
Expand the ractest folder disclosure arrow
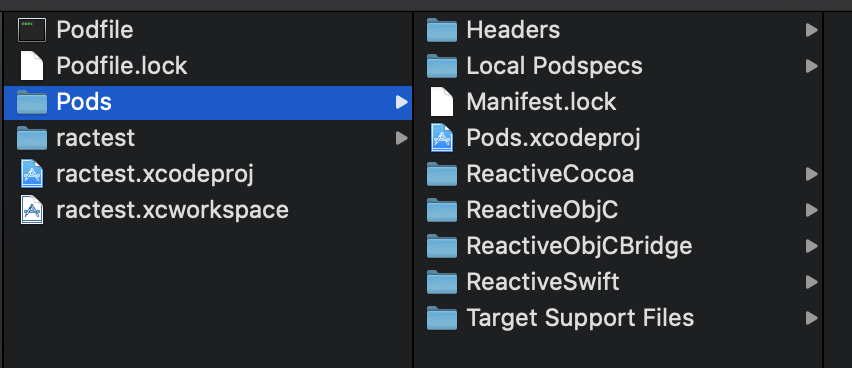(402, 138)
